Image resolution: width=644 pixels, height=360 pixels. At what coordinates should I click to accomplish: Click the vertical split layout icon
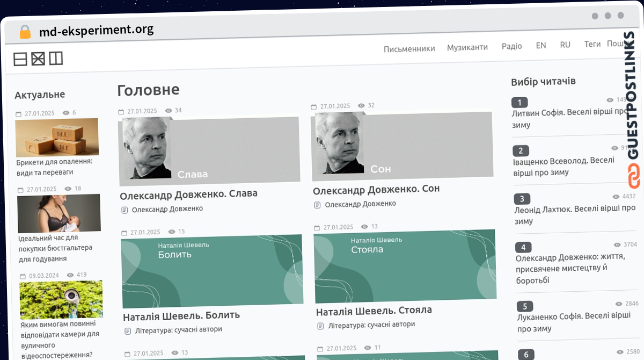pos(56,58)
